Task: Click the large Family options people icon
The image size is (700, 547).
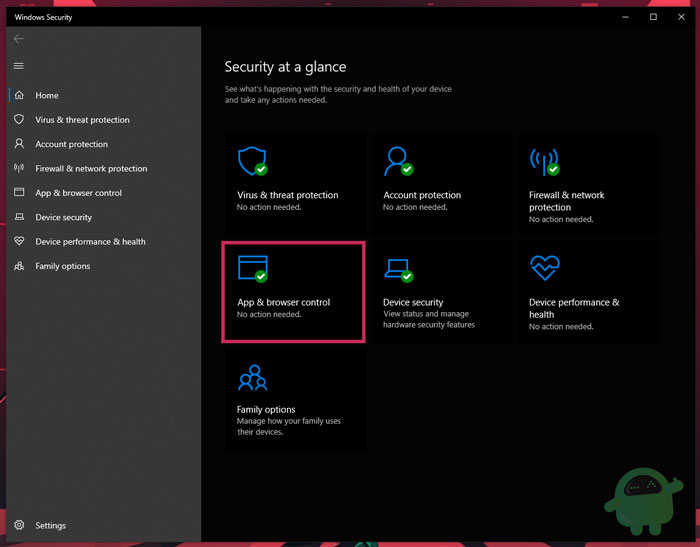Action: [x=253, y=378]
